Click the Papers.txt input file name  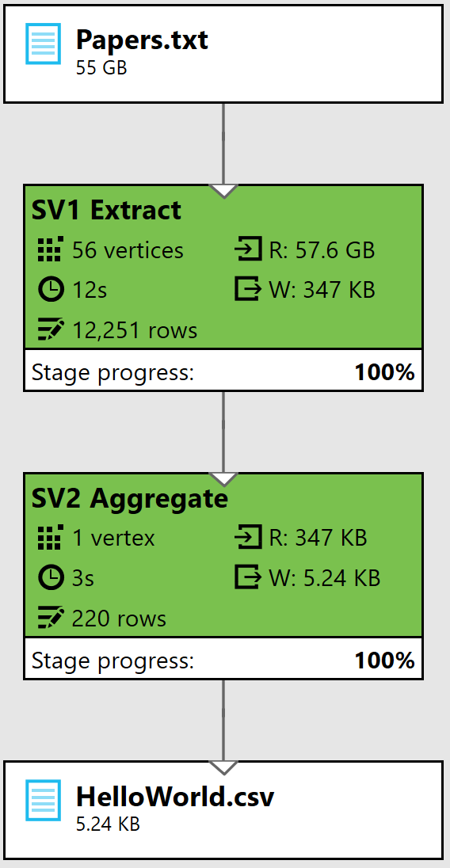pyautogui.click(x=143, y=40)
